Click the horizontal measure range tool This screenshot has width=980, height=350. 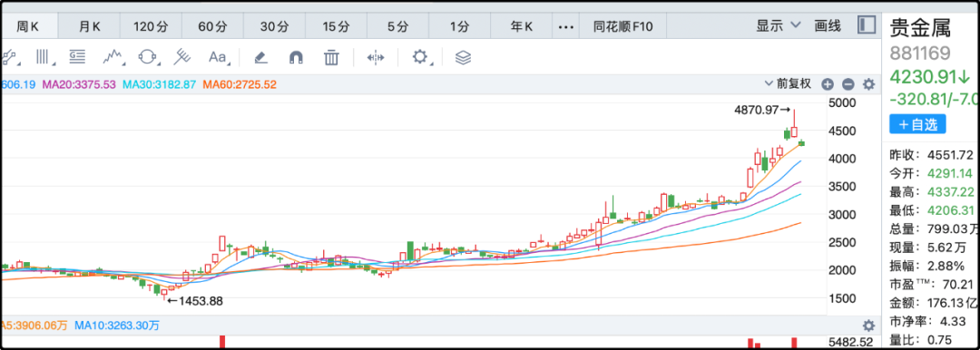click(x=375, y=58)
